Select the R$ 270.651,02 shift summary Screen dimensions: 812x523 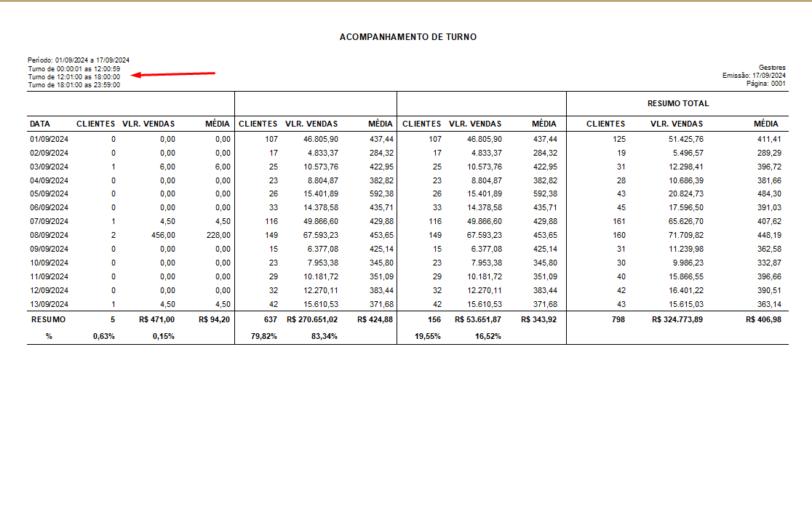click(x=312, y=319)
